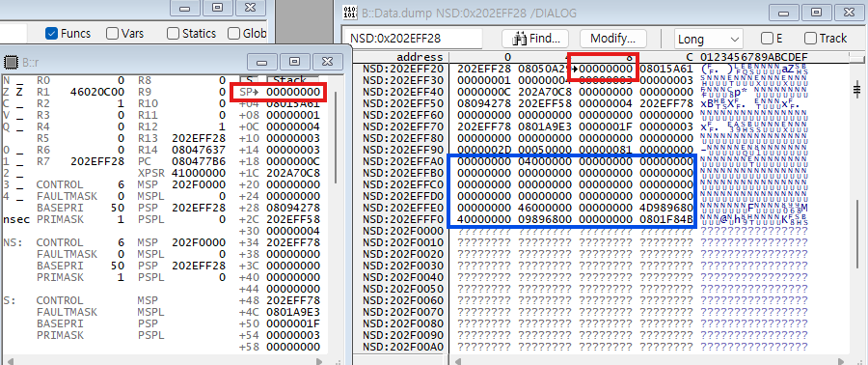
Task: Select R13 value 202EFF28
Action: click(199, 138)
